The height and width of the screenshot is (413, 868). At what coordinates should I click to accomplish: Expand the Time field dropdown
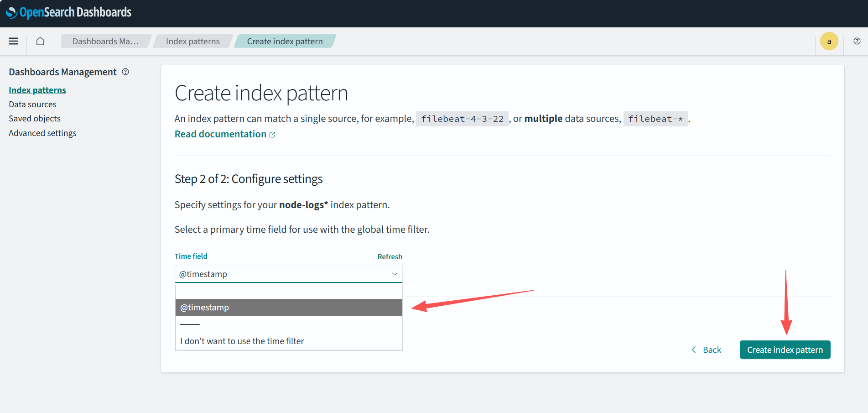tap(289, 274)
